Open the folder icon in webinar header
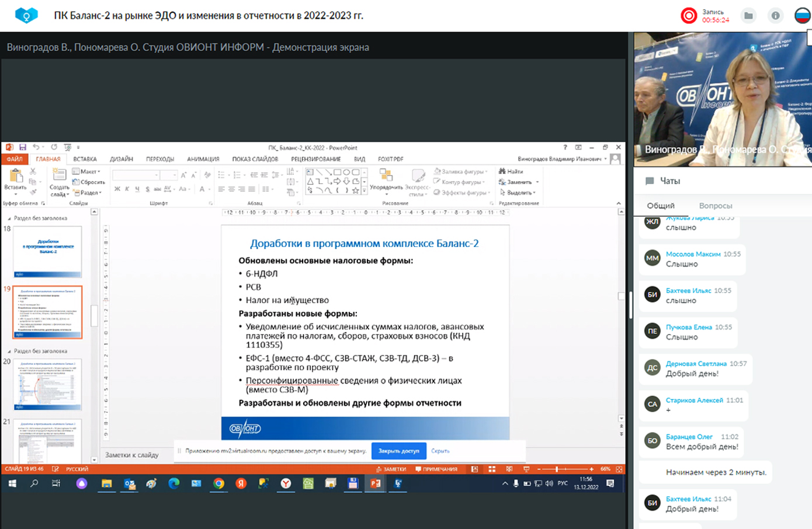The image size is (812, 529). pyautogui.click(x=748, y=16)
